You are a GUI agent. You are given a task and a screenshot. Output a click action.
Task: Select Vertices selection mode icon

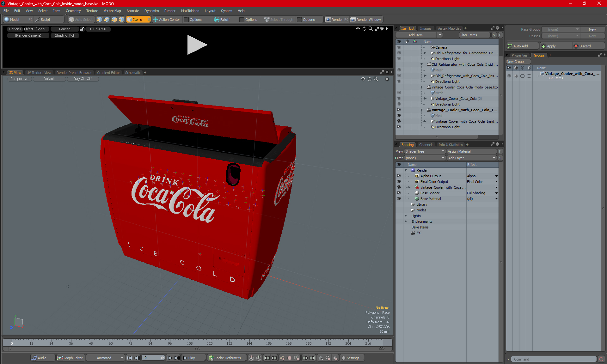[100, 20]
